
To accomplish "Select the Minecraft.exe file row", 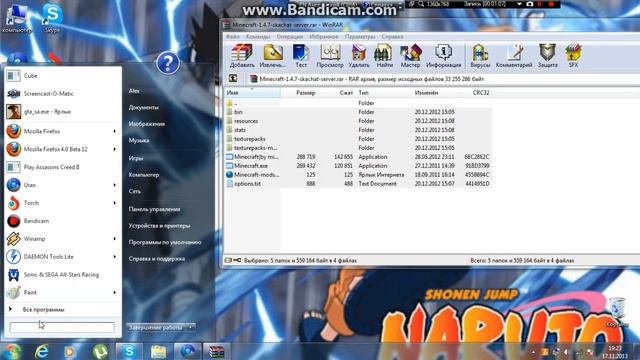I will pyautogui.click(x=358, y=166).
